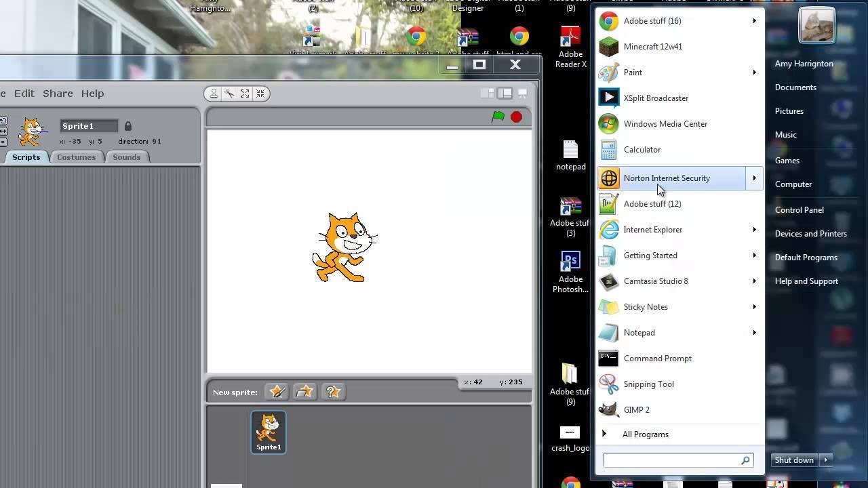This screenshot has height=488, width=868.
Task: Expand the Getting Started submenu arrow
Action: (754, 256)
